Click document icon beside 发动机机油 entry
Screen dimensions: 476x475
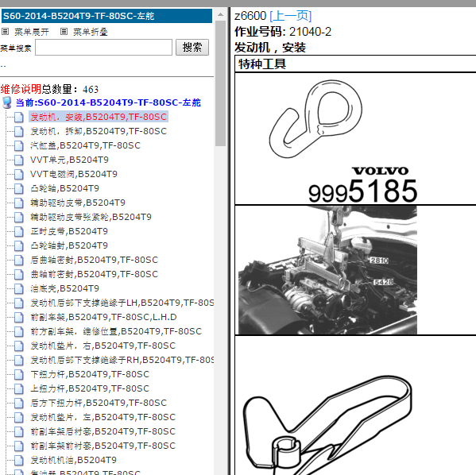(x=19, y=460)
